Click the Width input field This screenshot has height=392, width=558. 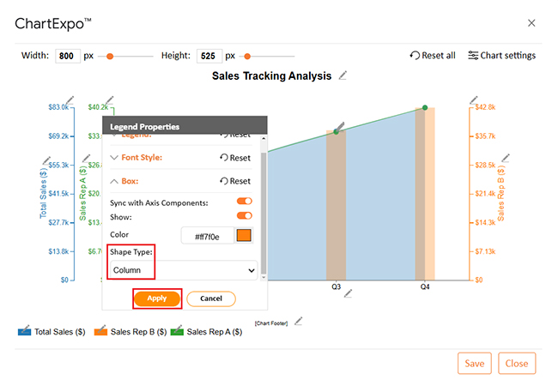(x=68, y=57)
